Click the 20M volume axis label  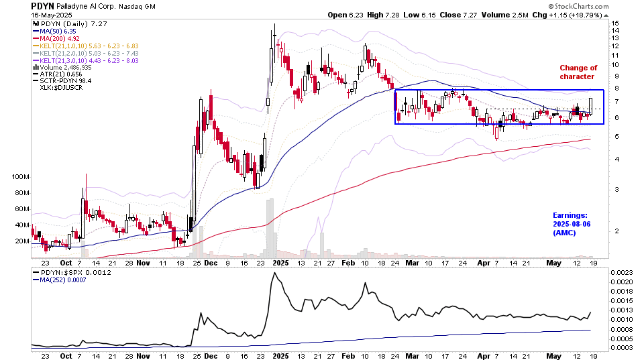[x=22, y=241]
